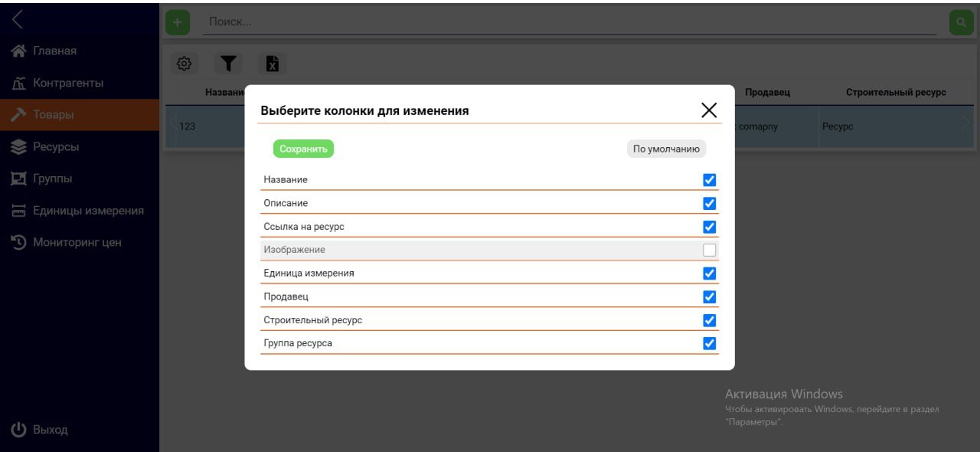
Task: Toggle the Группа ресурса checkbox
Action: (x=709, y=343)
